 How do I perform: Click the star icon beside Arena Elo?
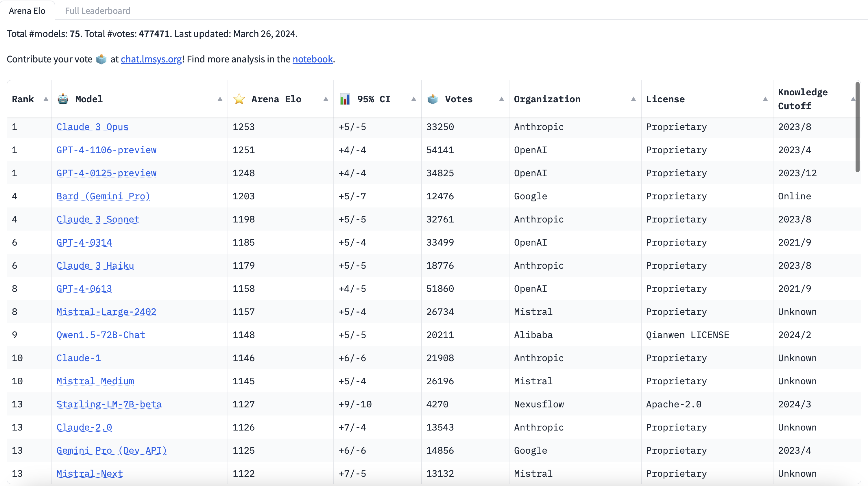[x=239, y=99]
